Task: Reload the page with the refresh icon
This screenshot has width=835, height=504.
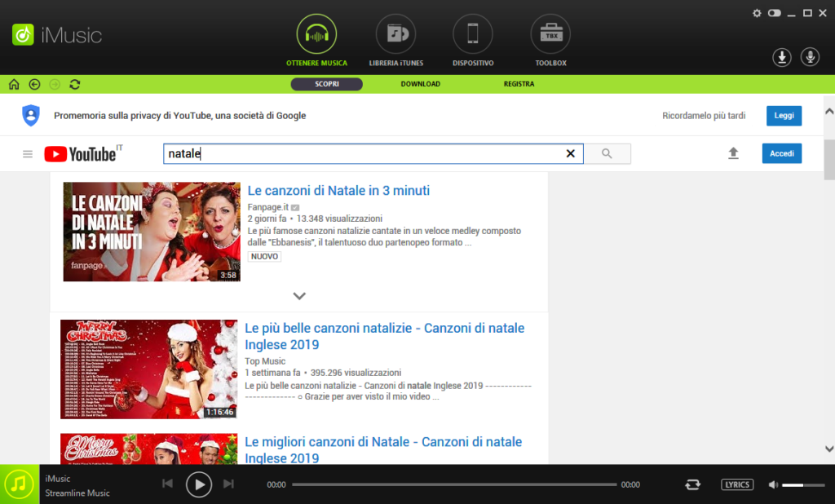Action: pyautogui.click(x=75, y=84)
